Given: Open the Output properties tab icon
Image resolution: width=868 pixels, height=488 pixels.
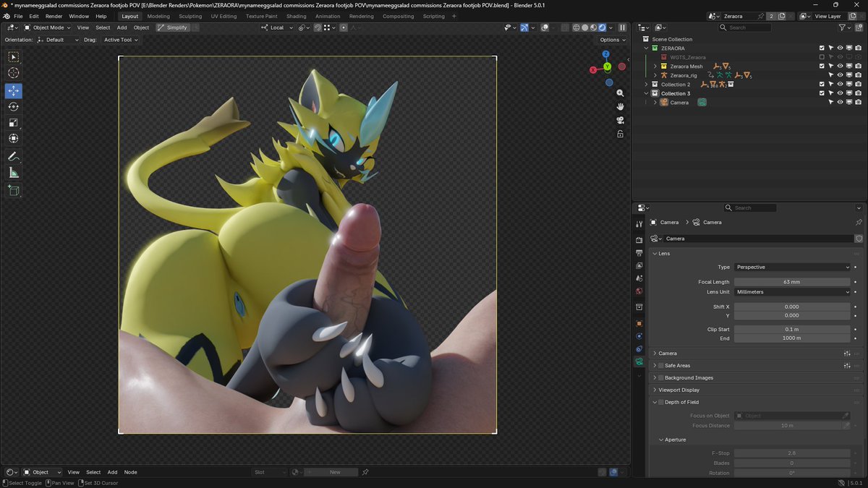Looking at the screenshot, I should 639,253.
